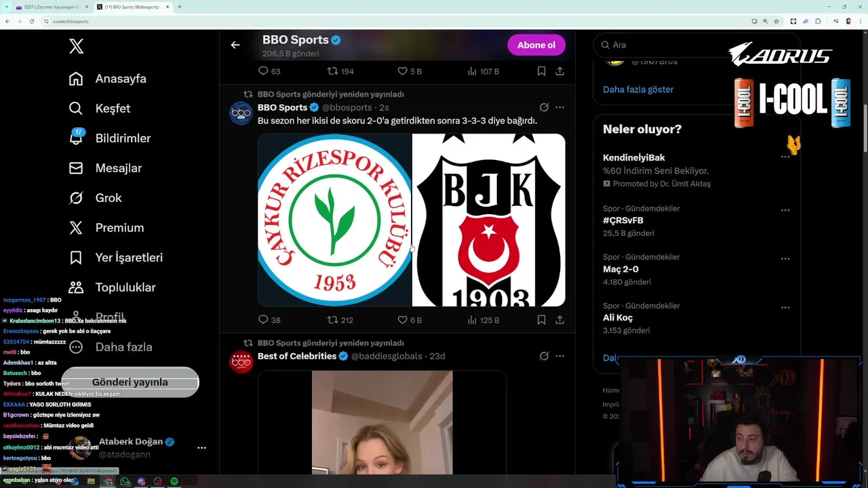This screenshot has height=488, width=868.
Task: Open the Çaykur Rizespor logo image
Action: 334,220
